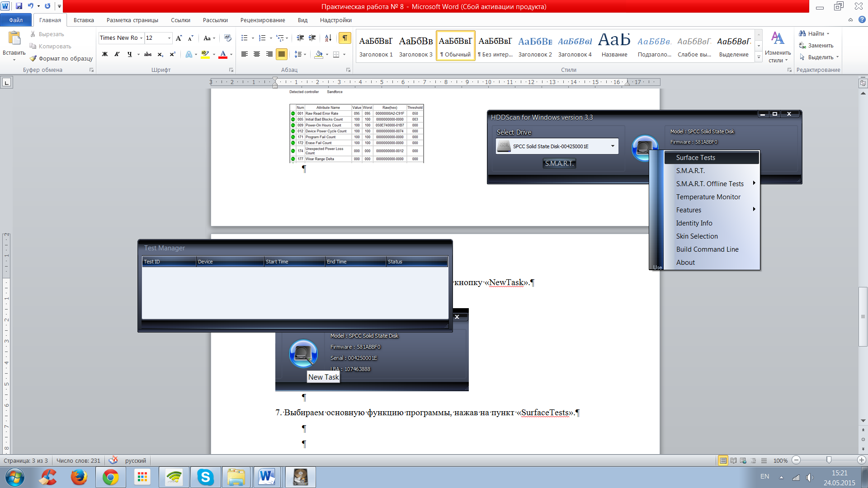Toggle Superscript formatting

[172, 54]
